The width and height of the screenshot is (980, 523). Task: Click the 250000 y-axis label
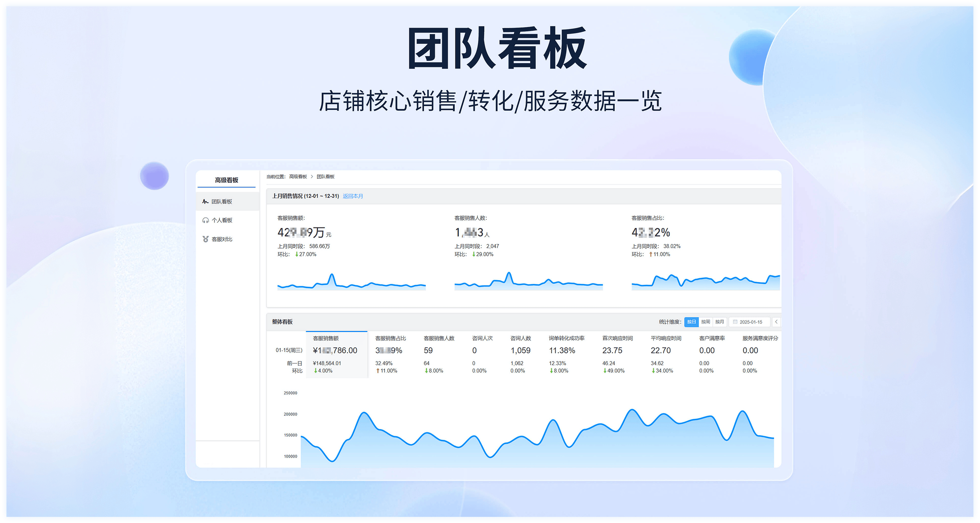[290, 393]
